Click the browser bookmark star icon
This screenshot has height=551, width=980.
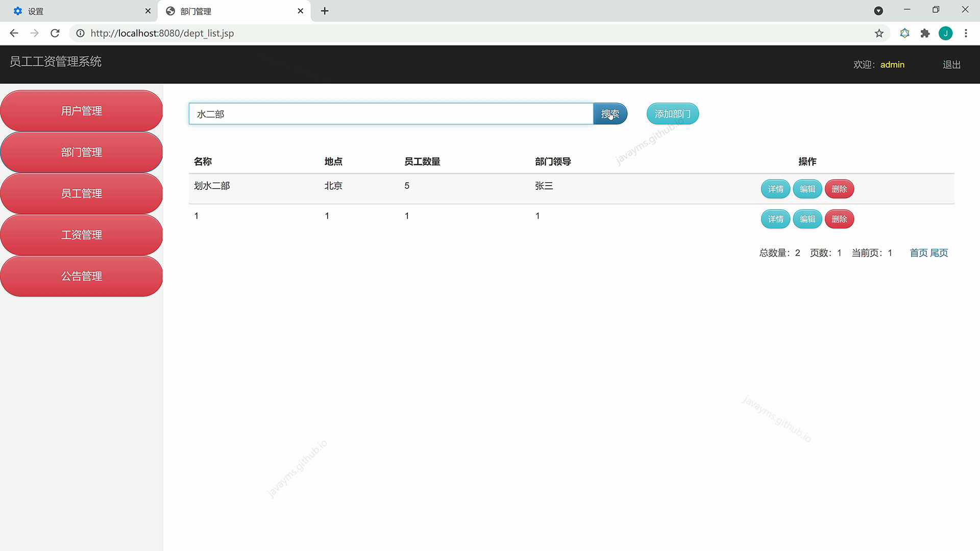coord(879,33)
